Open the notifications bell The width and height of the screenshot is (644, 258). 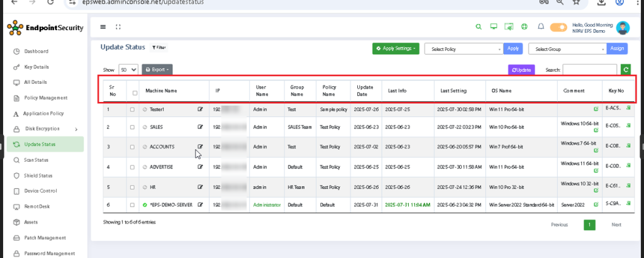click(540, 27)
